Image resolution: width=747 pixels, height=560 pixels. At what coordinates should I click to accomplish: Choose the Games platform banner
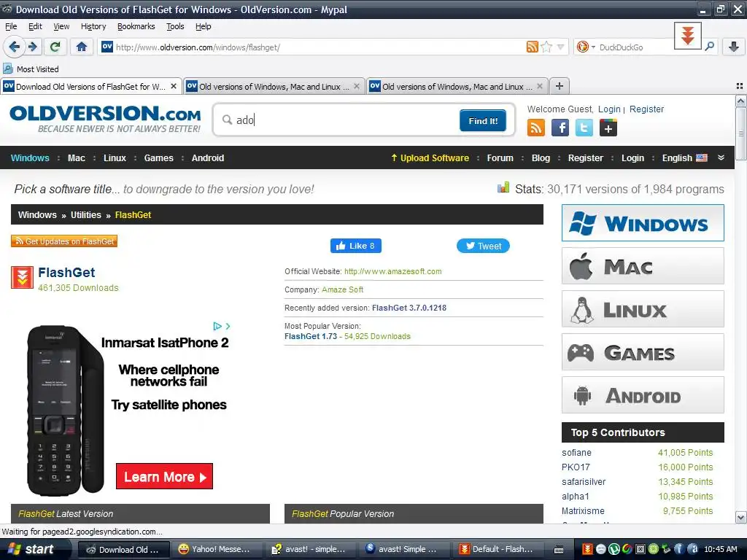643,352
